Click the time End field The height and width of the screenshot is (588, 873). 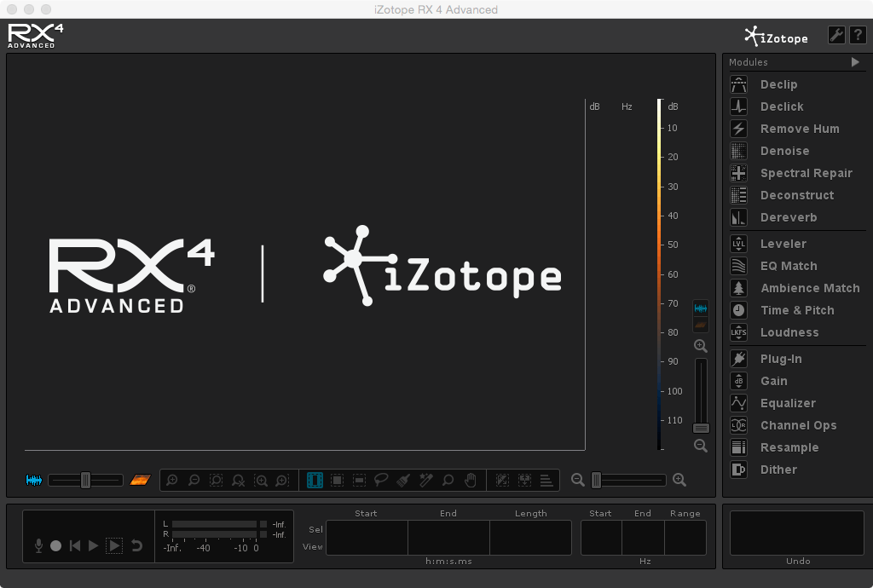coord(448,538)
